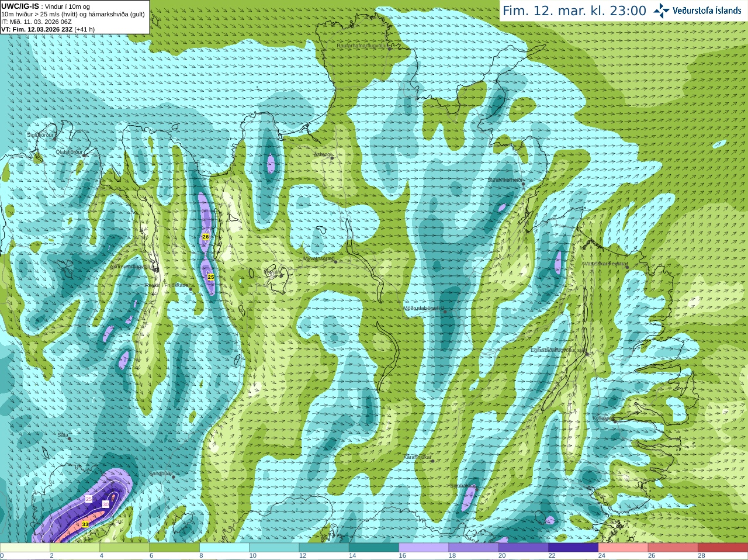
Task: Click the Mývatnsöræfi station label
Action: tap(318, 258)
